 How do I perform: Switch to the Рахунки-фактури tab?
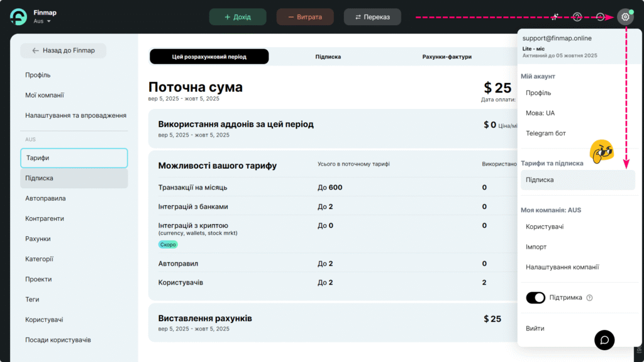click(447, 57)
